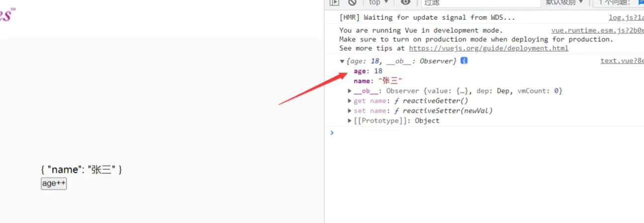Click the 1 个问题 issues counter
The width and height of the screenshot is (644, 223).
coord(614,2)
